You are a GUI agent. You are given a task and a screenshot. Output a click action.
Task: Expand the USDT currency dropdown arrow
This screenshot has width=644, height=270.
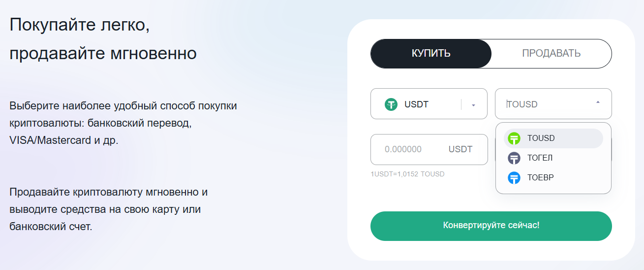pyautogui.click(x=473, y=104)
